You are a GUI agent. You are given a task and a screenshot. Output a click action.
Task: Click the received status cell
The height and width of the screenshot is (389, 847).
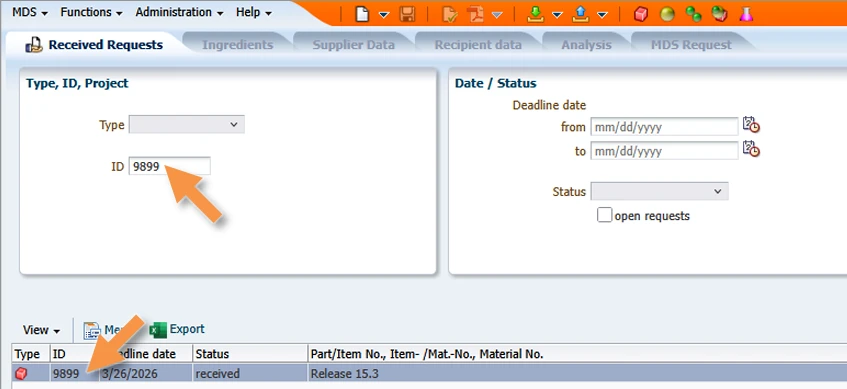coord(250,373)
